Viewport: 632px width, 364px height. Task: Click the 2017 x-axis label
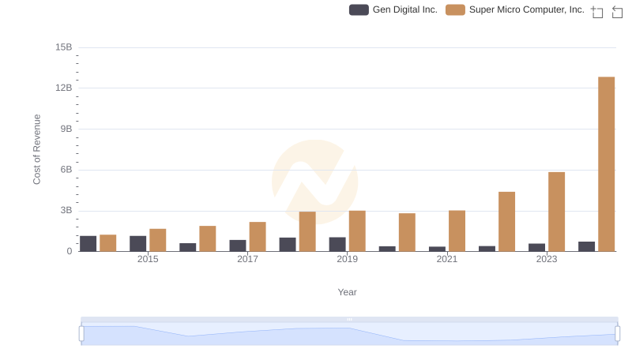click(x=247, y=259)
